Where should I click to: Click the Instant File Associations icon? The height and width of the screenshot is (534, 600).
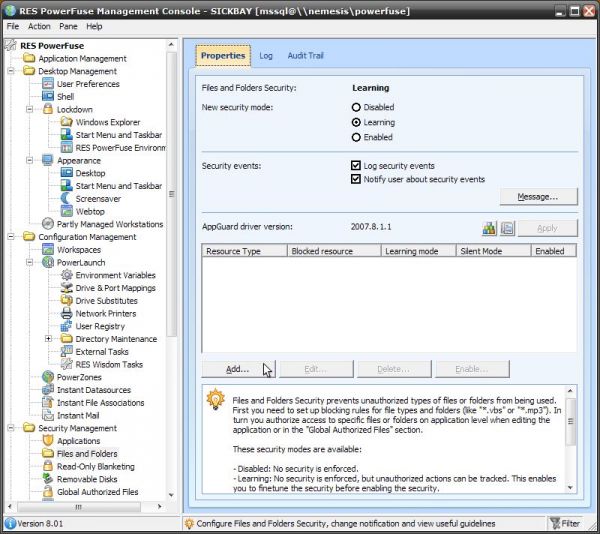[48, 402]
